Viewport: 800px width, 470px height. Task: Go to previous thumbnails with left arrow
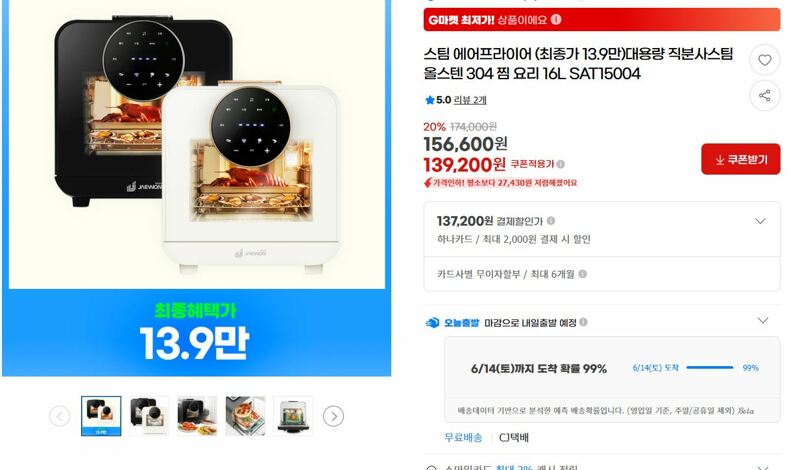pos(60,416)
